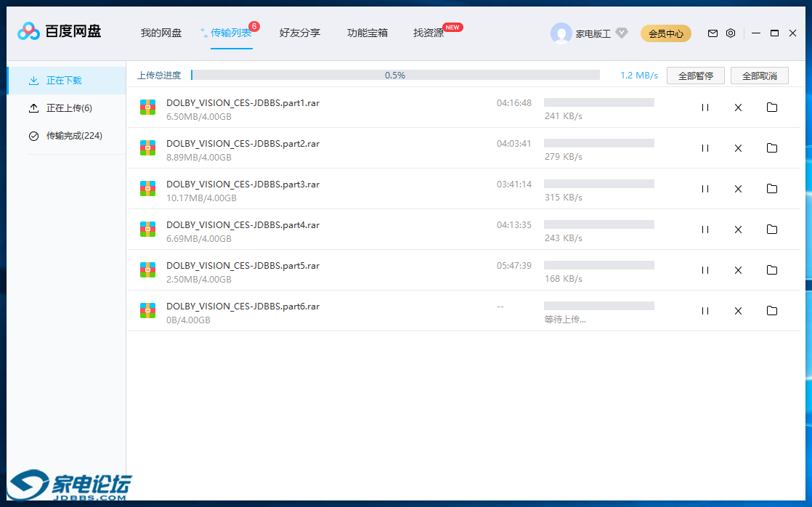Image resolution: width=812 pixels, height=507 pixels.
Task: Open 找资源 tab with NEW badge
Action: 429,33
